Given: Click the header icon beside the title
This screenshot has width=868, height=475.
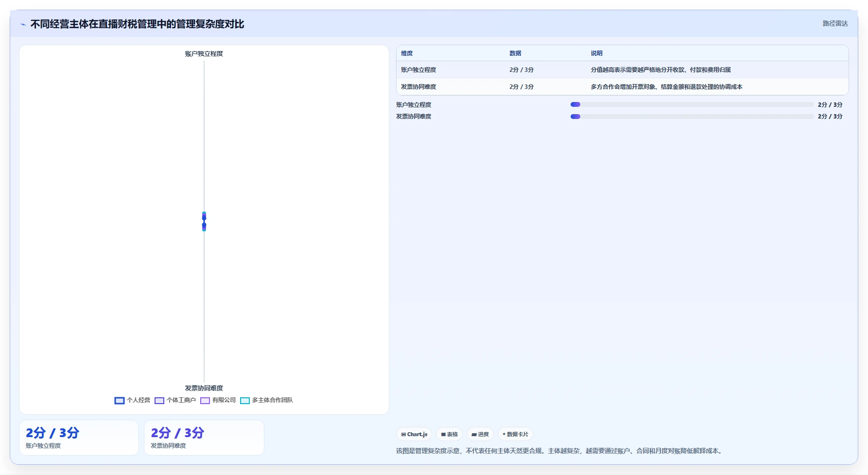Looking at the screenshot, I should pos(23,24).
